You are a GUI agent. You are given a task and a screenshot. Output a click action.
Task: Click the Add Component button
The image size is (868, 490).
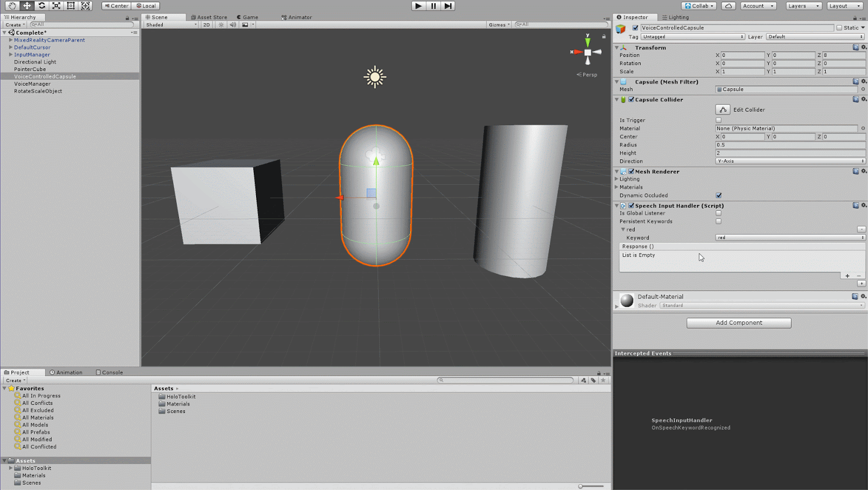pyautogui.click(x=738, y=323)
